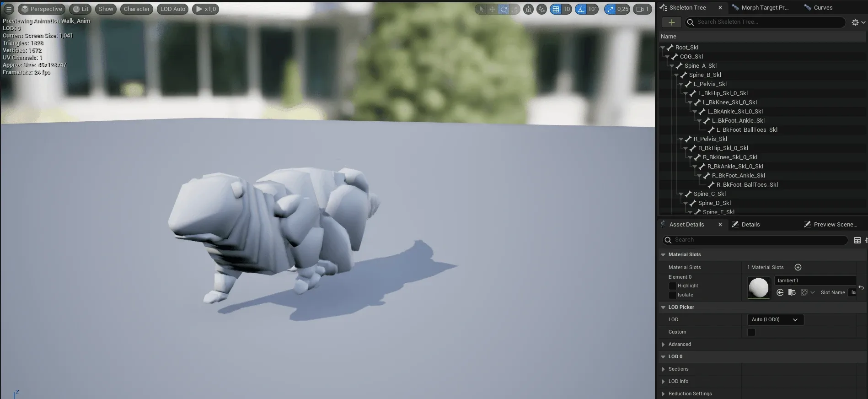Switch to the Preview Scene tab
The image size is (868, 399).
pyautogui.click(x=830, y=225)
